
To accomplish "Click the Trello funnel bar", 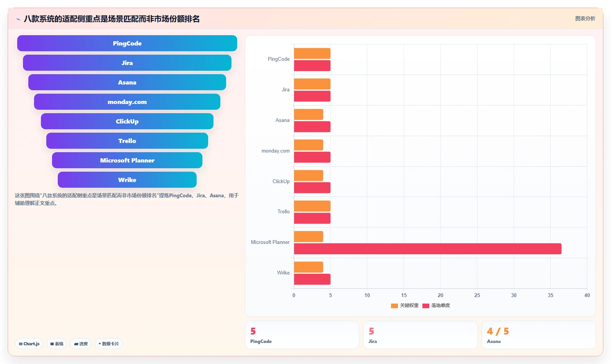I will coord(127,141).
